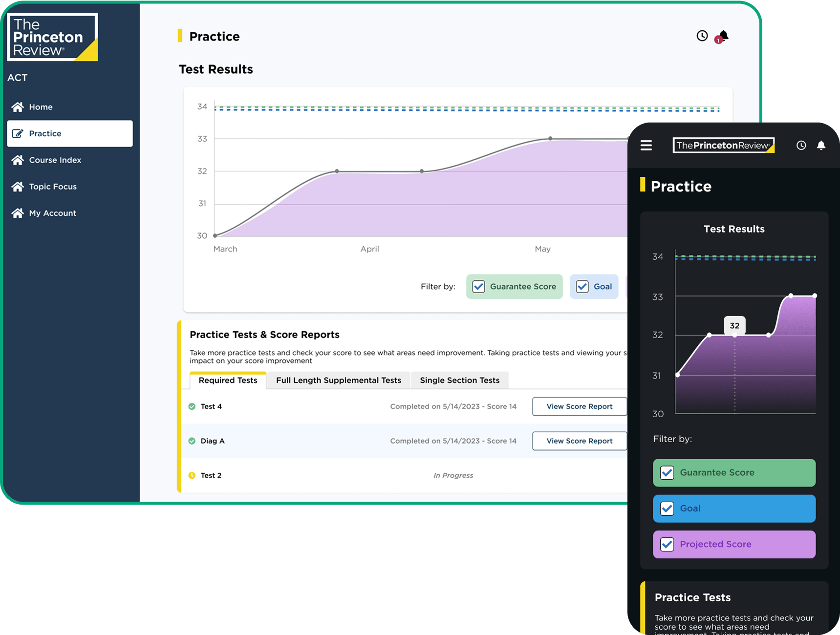
Task: Tap the bell icon in mobile header
Action: (x=821, y=146)
